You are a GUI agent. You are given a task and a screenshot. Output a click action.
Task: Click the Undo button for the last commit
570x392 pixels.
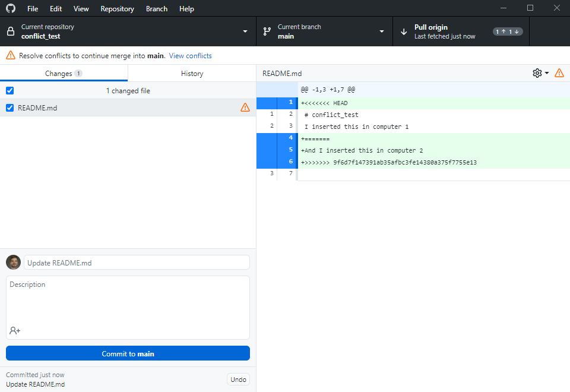click(238, 380)
